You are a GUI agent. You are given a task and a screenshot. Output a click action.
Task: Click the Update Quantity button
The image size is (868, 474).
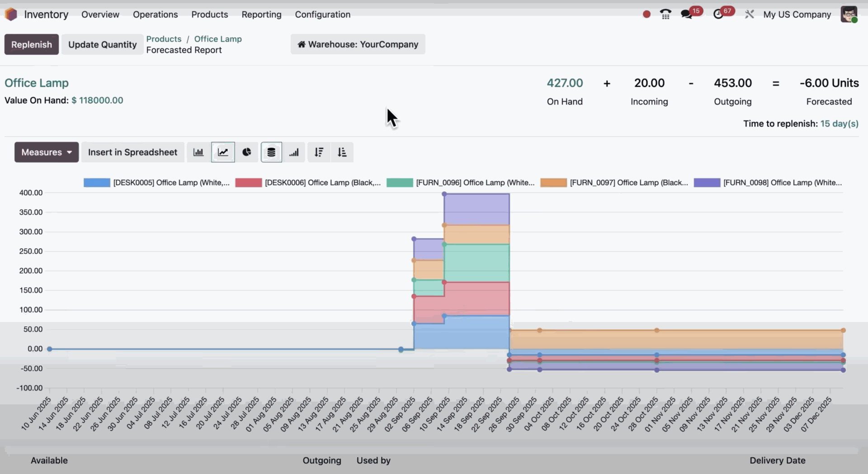pyautogui.click(x=103, y=44)
